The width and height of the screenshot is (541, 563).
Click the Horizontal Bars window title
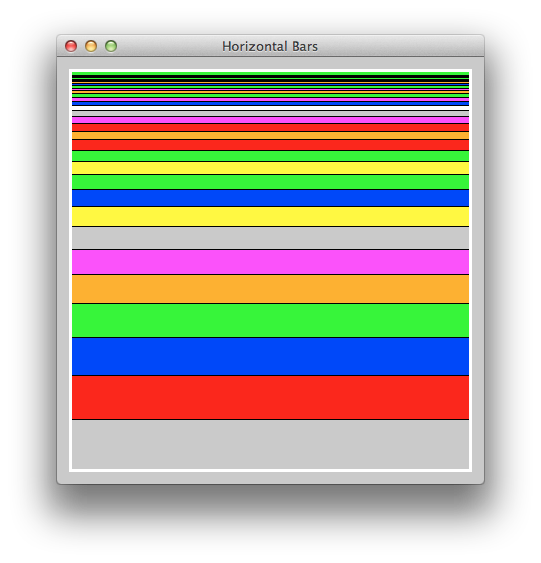(x=270, y=46)
